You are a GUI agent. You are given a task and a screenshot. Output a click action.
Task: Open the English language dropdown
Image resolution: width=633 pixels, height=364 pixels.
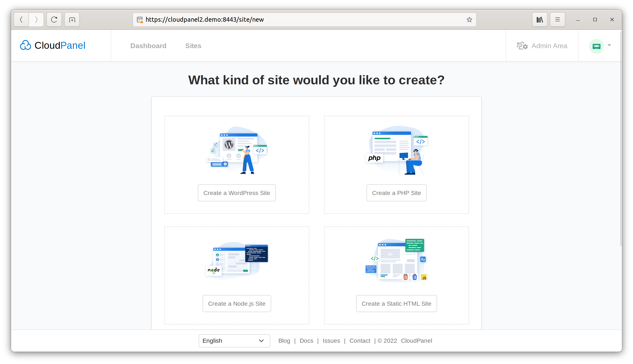(x=234, y=341)
